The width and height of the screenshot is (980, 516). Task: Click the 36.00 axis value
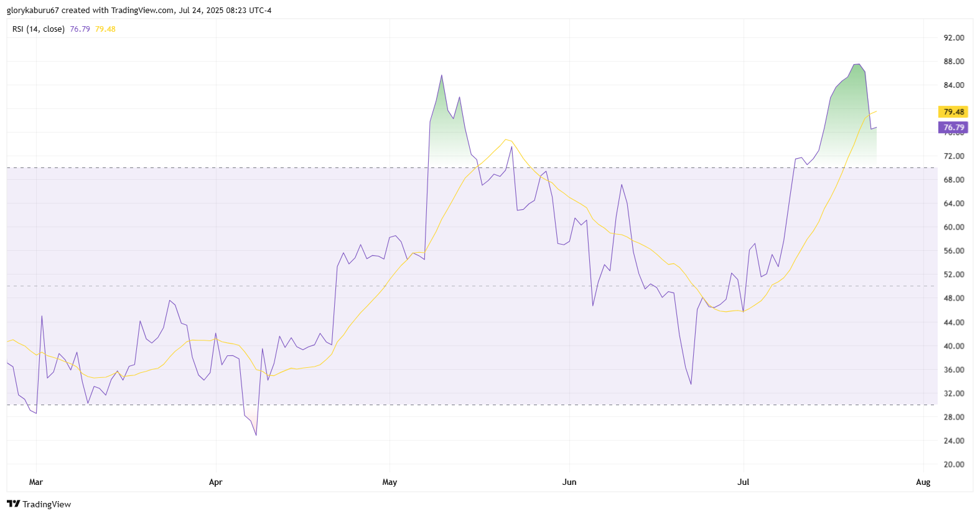click(954, 370)
